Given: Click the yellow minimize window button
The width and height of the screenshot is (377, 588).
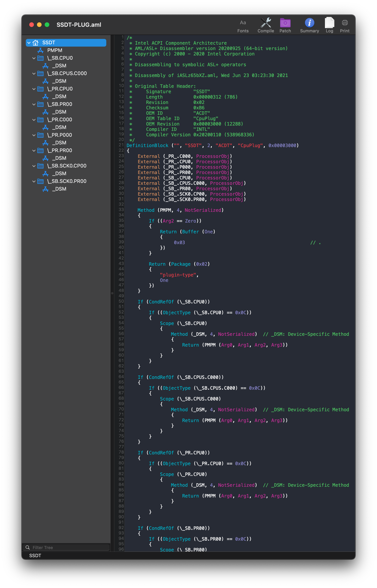Looking at the screenshot, I should coord(39,25).
